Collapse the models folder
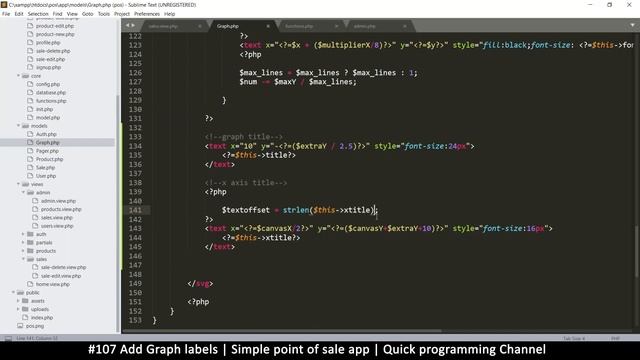Viewport: 640px width, 360px height. pos(18,126)
